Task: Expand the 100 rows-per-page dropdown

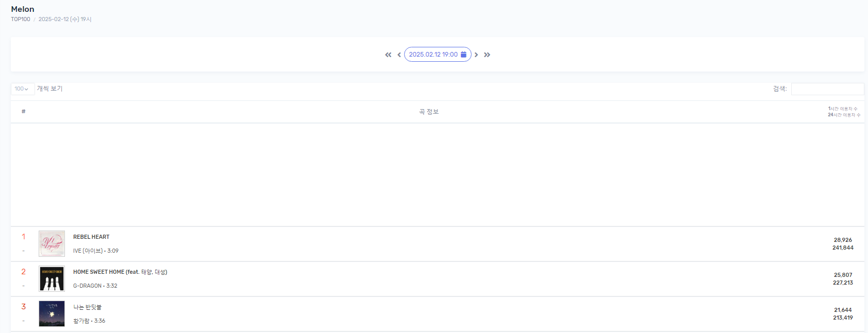Action: [x=23, y=89]
